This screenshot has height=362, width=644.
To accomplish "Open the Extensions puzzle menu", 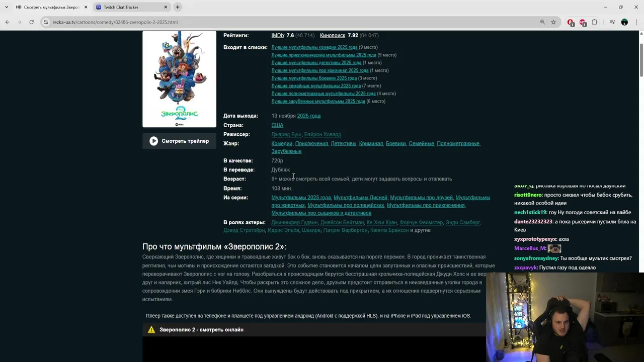I will pyautogui.click(x=595, y=22).
